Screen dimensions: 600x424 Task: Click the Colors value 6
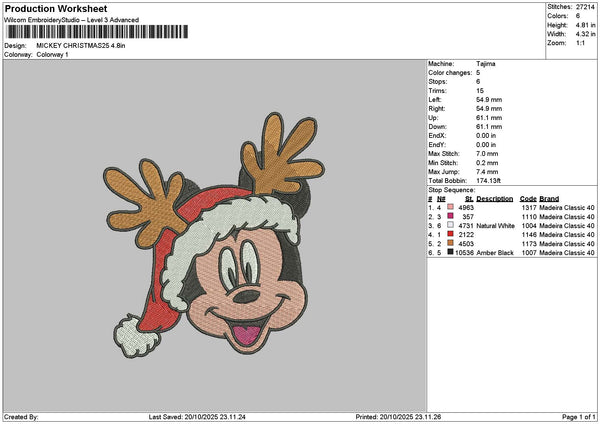578,16
